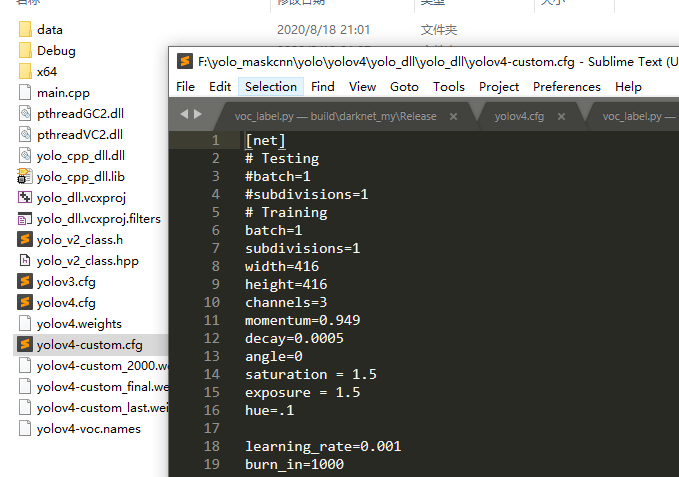Click the yolo_v2_class.h Sublime icon
The height and width of the screenshot is (477, 679).
point(25,239)
